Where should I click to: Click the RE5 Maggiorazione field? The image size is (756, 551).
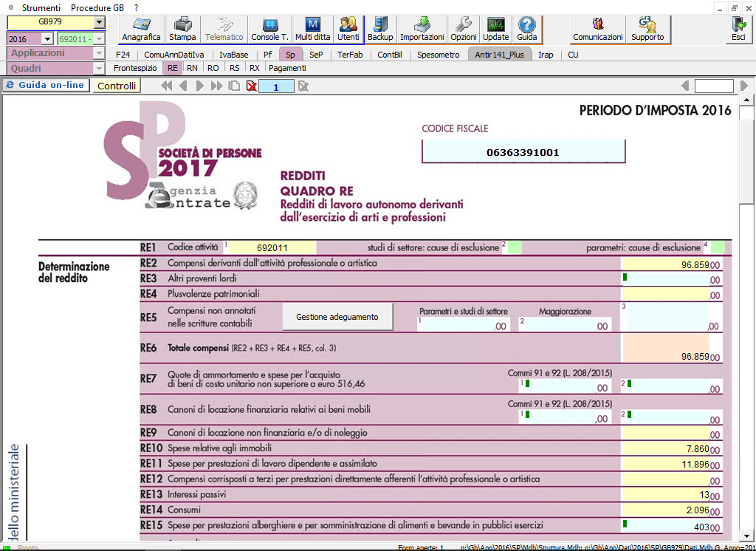[565, 324]
